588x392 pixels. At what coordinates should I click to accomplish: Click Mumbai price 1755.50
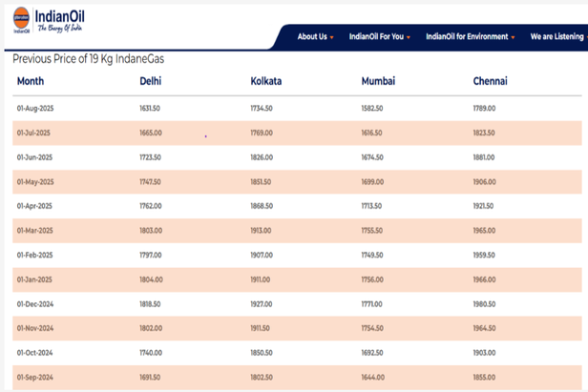pyautogui.click(x=372, y=231)
